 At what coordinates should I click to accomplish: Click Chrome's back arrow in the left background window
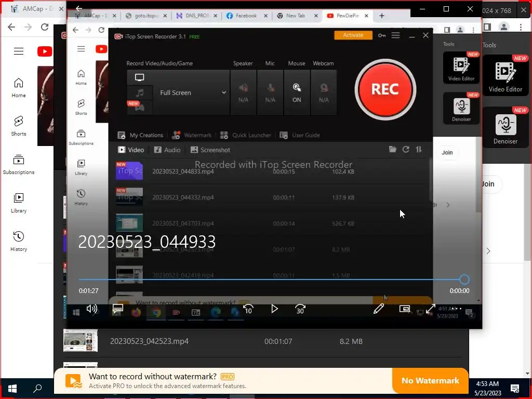click(x=11, y=27)
